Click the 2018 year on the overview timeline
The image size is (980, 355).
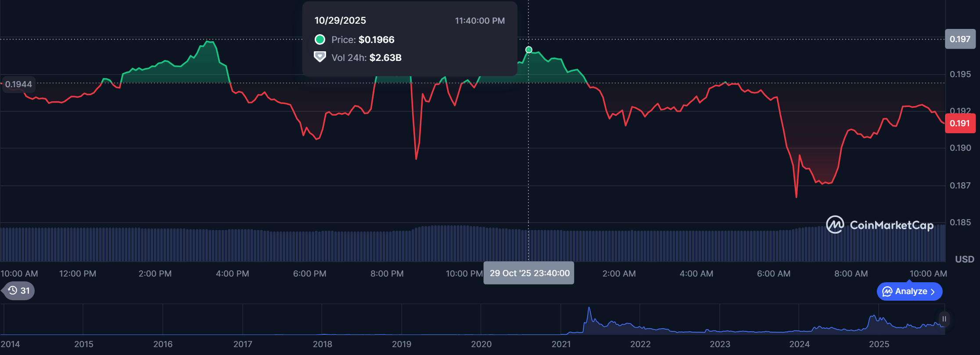click(x=322, y=344)
